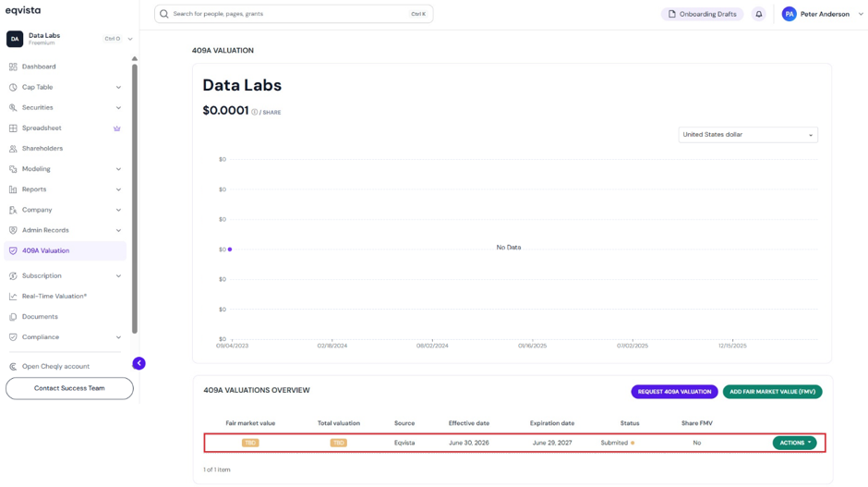Click the Eqvista source cell
This screenshot has width=868, height=487.
tap(404, 443)
